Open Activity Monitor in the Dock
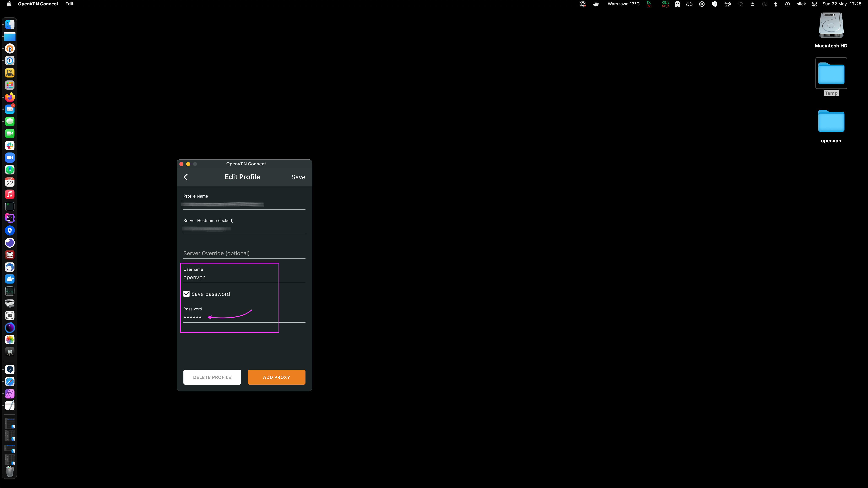 (x=10, y=291)
